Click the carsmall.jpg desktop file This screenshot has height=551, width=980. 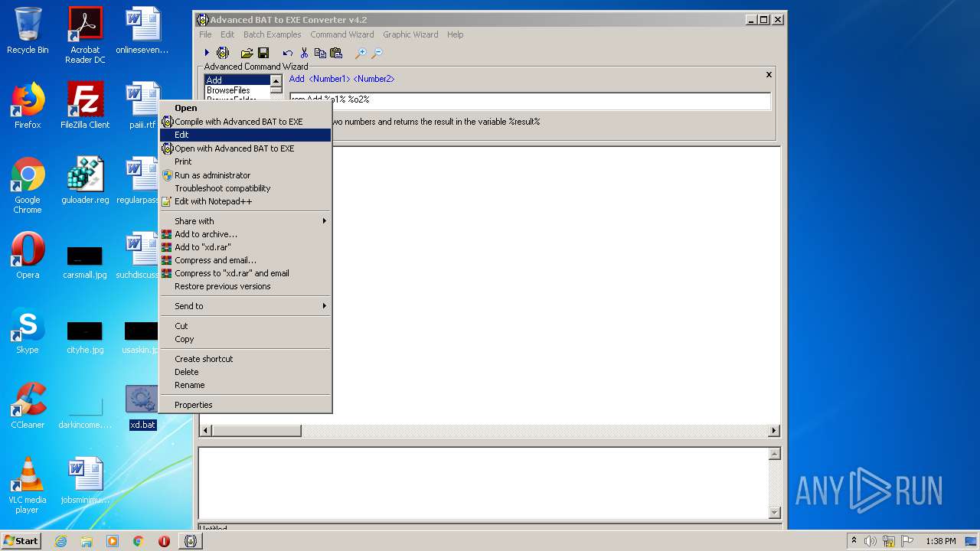(x=85, y=262)
